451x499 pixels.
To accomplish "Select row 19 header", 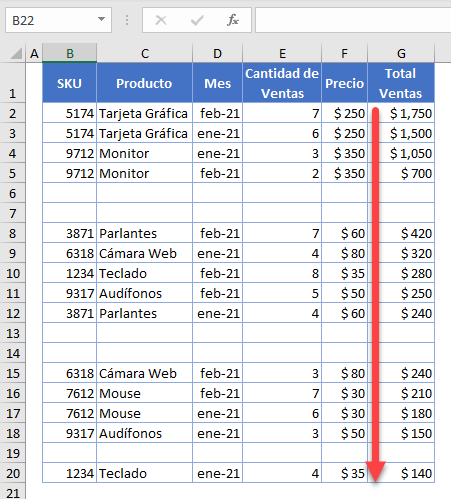I will [x=13, y=453].
